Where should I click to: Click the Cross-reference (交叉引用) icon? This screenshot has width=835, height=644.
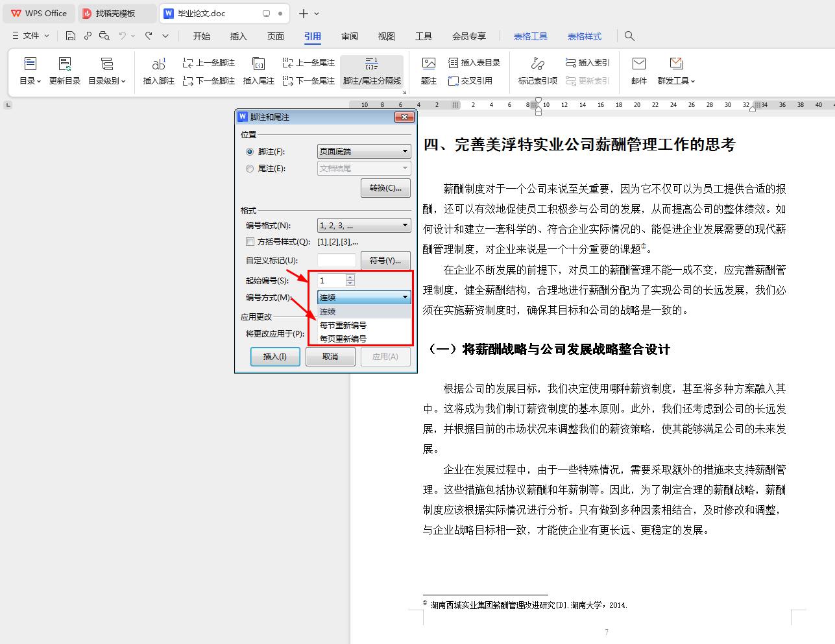(x=454, y=81)
